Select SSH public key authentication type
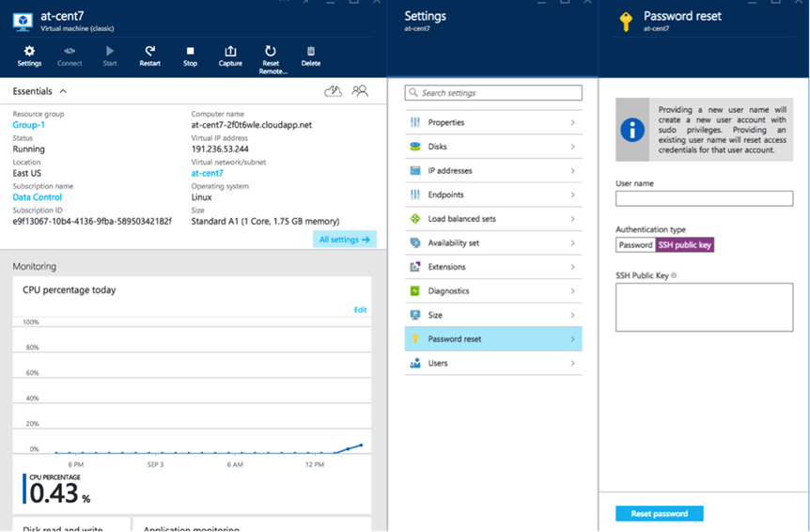The height and width of the screenshot is (532, 810). (685, 244)
